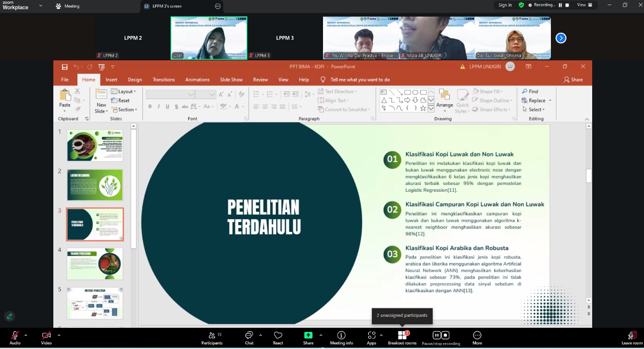Open the Participants panel
644x349 pixels.
coord(212,336)
